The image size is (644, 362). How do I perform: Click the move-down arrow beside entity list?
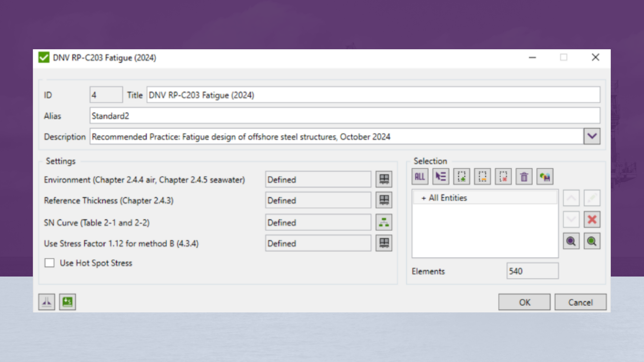571,220
